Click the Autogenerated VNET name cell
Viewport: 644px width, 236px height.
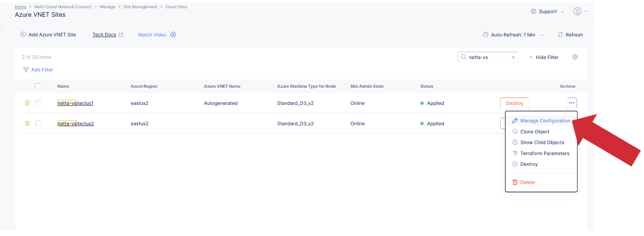(x=221, y=103)
